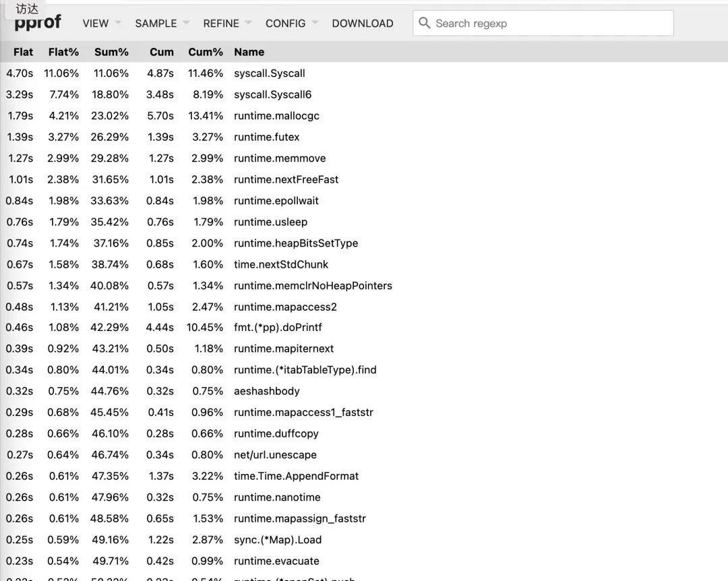
Task: Sort table by Flat column header
Action: [23, 52]
